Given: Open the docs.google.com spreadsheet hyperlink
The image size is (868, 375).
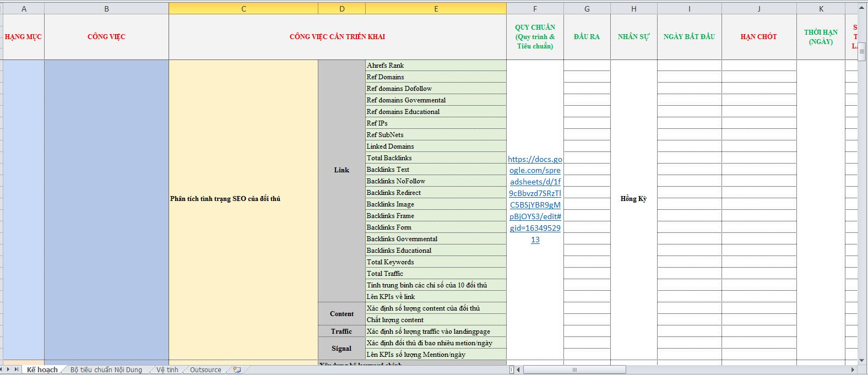Looking at the screenshot, I should pos(535,199).
